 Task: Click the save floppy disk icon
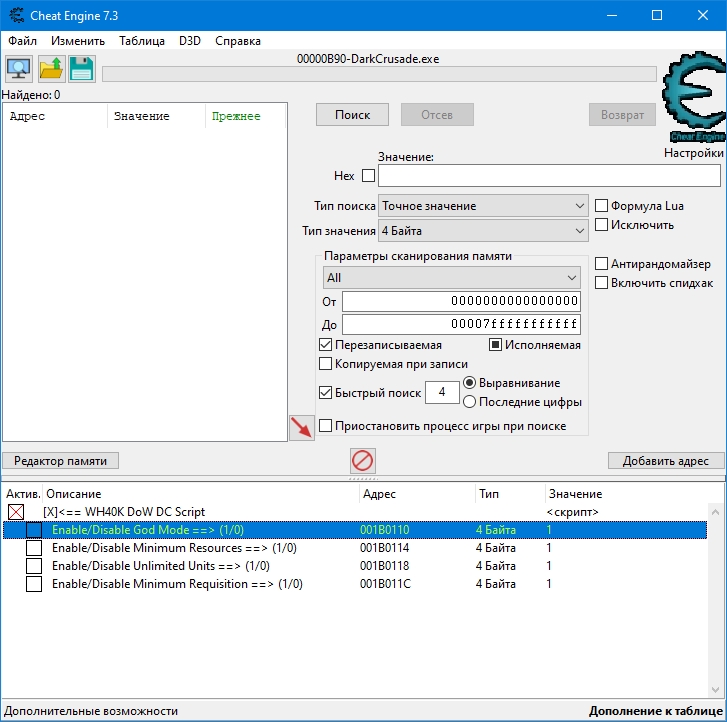82,69
